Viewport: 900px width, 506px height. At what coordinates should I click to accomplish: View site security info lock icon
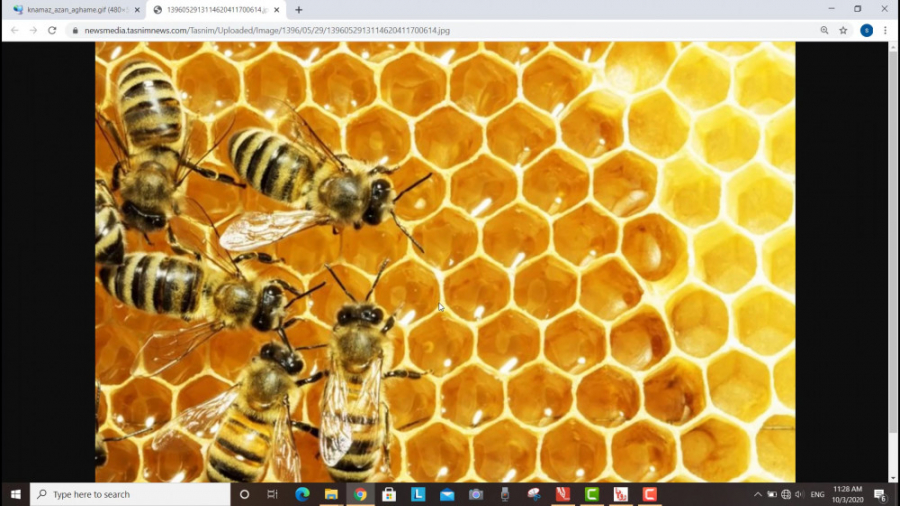coord(75,30)
